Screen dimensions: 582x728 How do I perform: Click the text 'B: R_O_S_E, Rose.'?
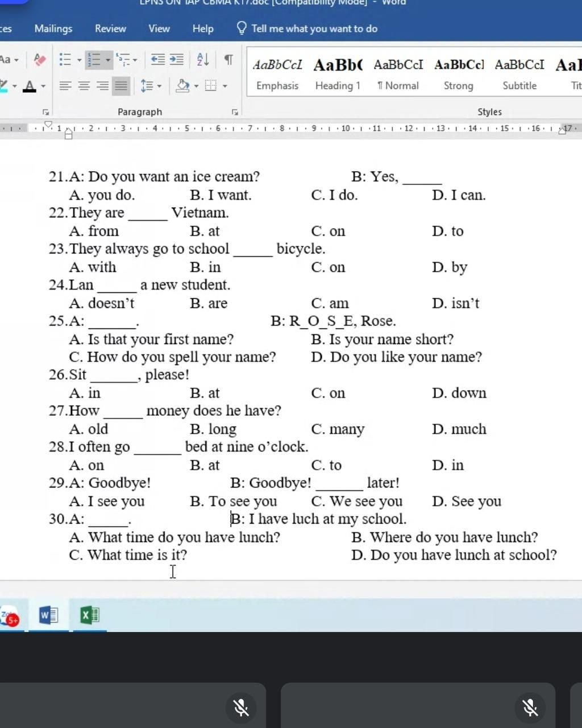pos(334,321)
